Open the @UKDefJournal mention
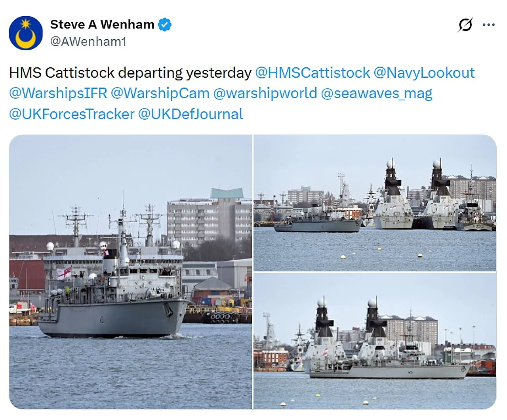 (191, 114)
